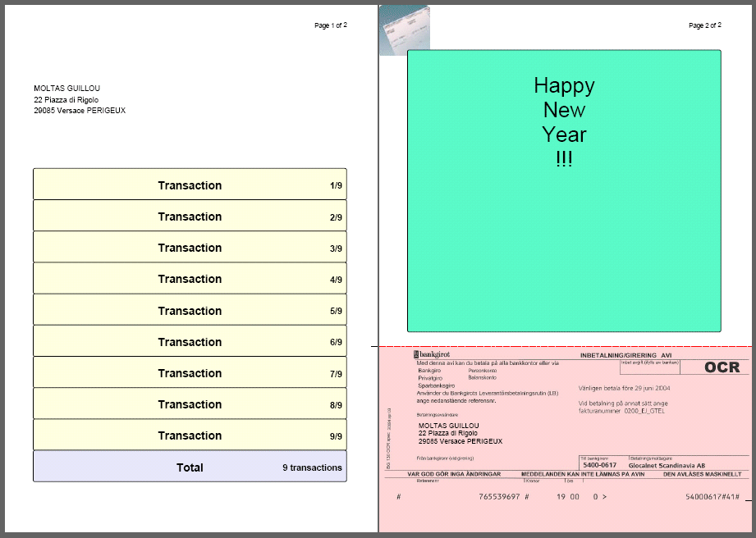
Task: Click the Transaction 9/9 row
Action: (190, 435)
